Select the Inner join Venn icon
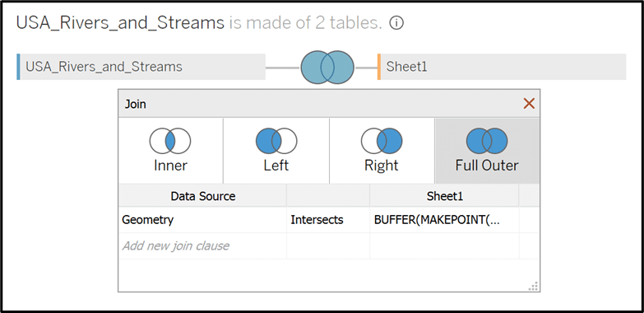 coord(170,141)
